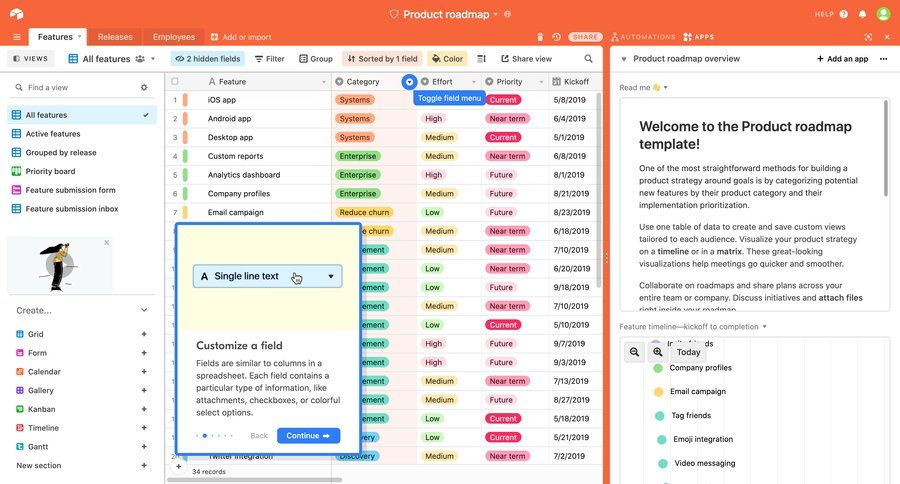Click the Share button
The width and height of the screenshot is (900, 484).
pos(585,37)
